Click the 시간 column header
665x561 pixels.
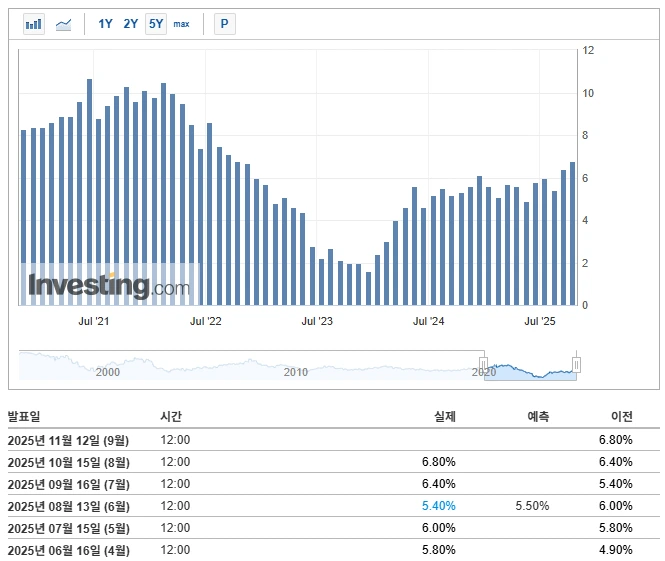pyautogui.click(x=171, y=416)
